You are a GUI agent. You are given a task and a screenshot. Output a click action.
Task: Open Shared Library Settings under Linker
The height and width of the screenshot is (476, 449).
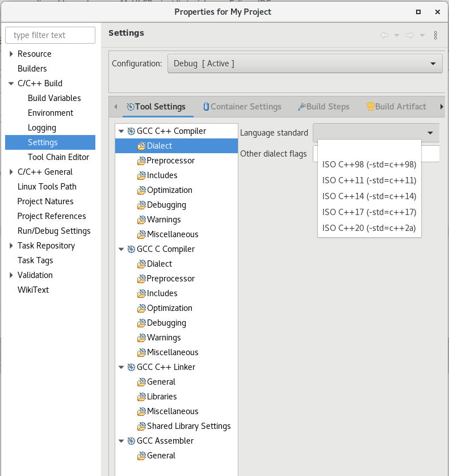coord(188,426)
